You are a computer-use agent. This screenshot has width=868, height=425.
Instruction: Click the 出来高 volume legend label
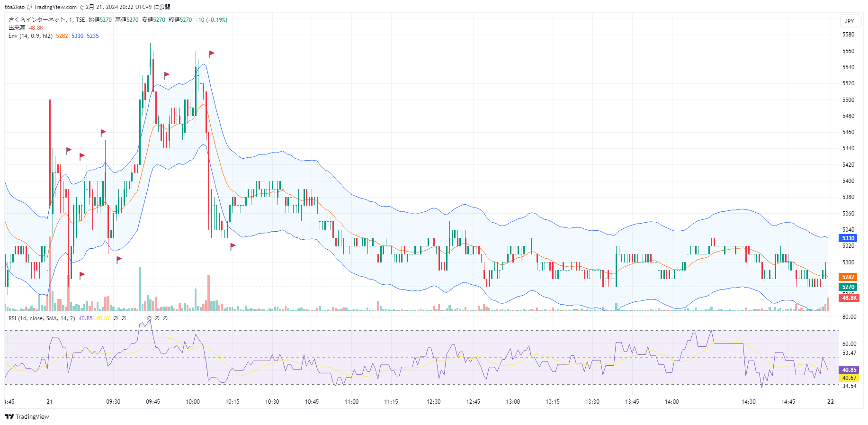click(x=17, y=28)
